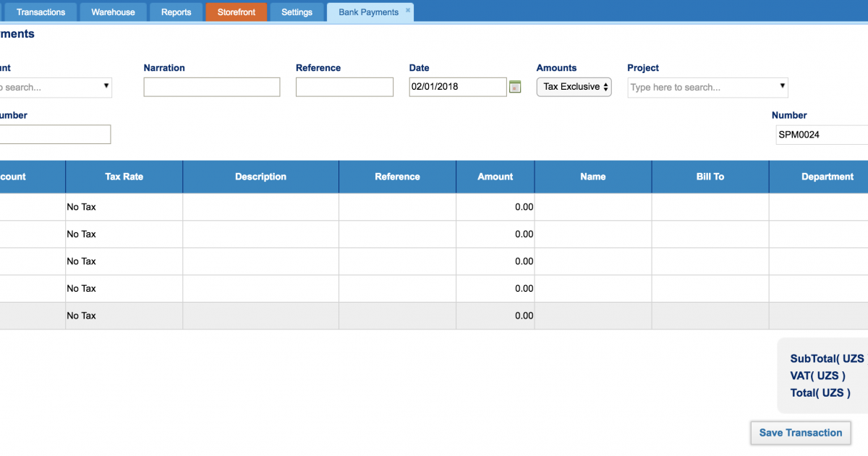868x456 pixels.
Task: Switch to the Transactions tab
Action: (41, 12)
